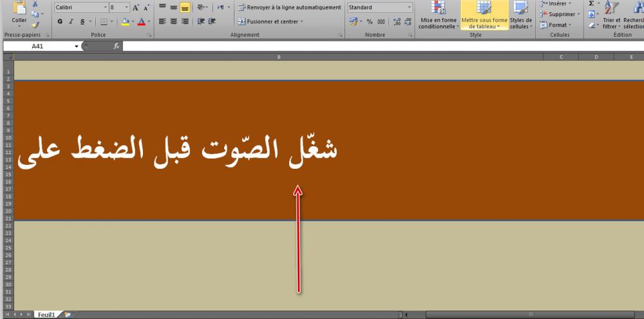Open the font size 8 dropdown
644x319 pixels.
126,7
